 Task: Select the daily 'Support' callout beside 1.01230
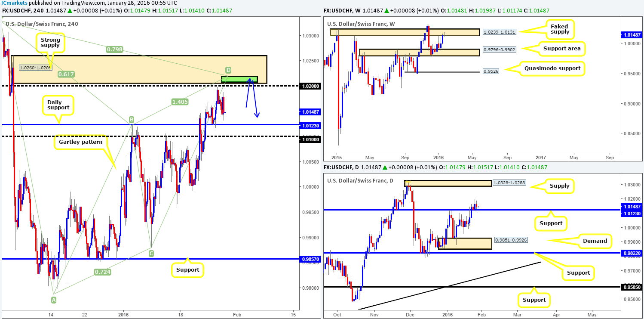pos(551,223)
